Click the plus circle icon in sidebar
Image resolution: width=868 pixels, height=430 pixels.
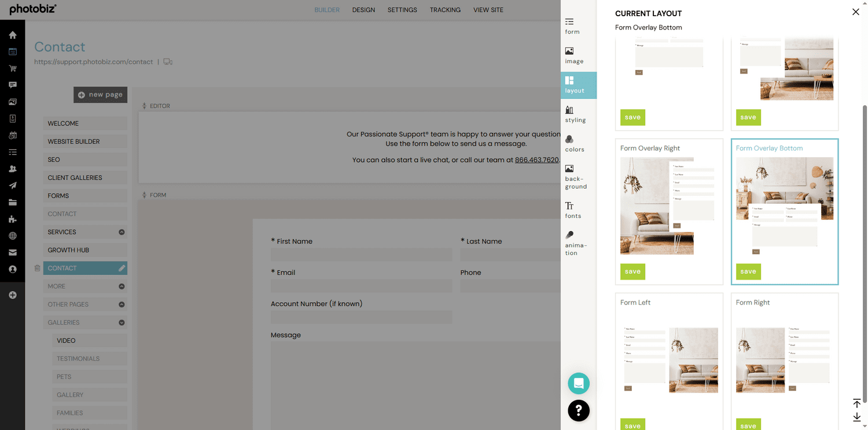pos(13,295)
